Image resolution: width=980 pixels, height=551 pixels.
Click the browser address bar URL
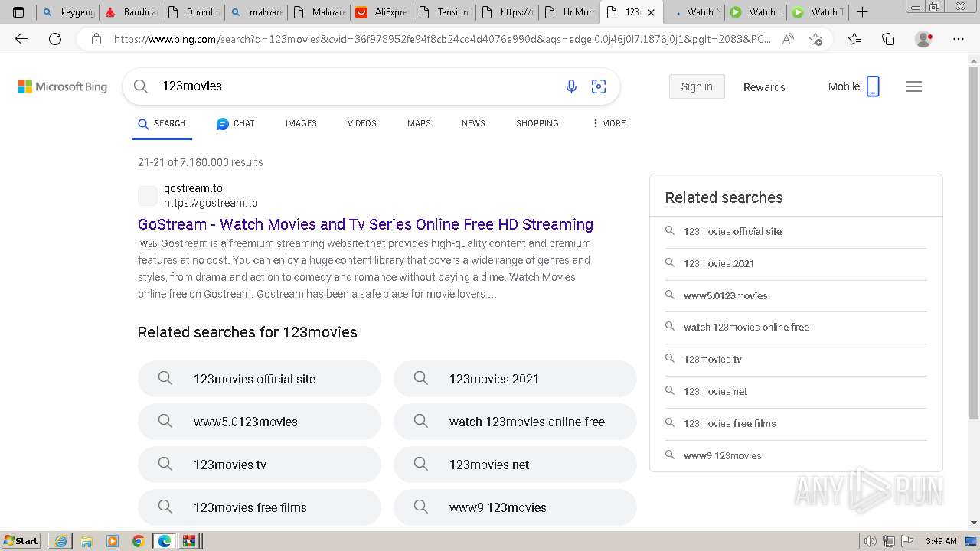(x=443, y=38)
